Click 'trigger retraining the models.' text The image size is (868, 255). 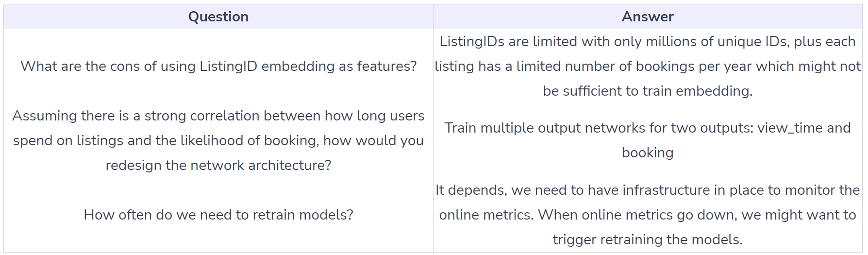pyautogui.click(x=648, y=239)
